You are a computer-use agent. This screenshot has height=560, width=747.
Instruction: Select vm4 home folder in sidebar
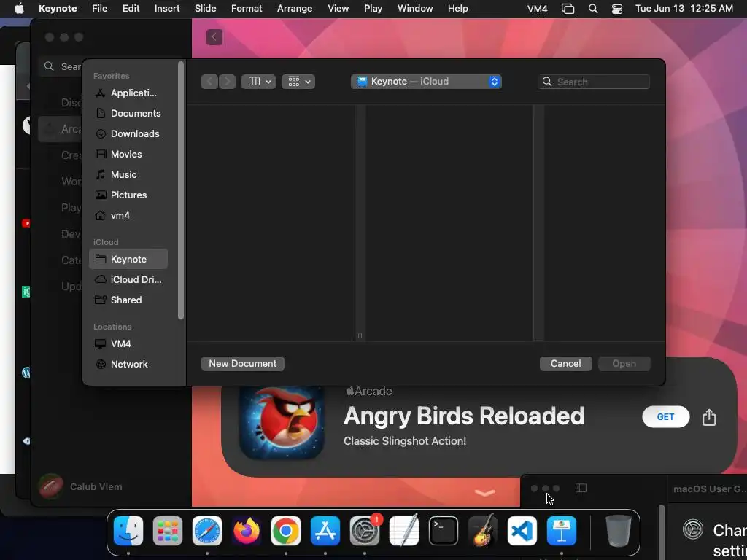128,216
